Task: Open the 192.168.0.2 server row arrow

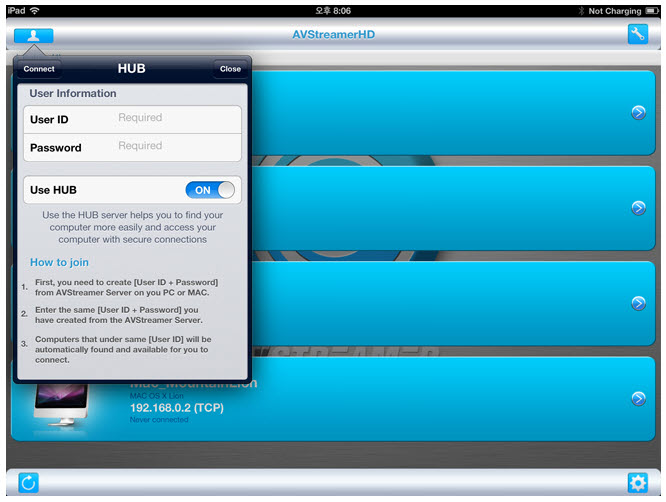Action: point(638,398)
